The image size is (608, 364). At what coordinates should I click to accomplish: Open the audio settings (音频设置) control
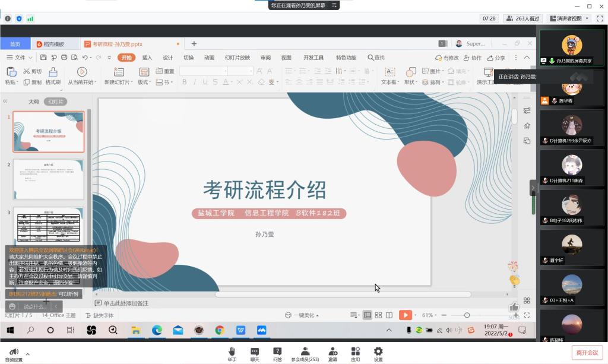coord(13,354)
